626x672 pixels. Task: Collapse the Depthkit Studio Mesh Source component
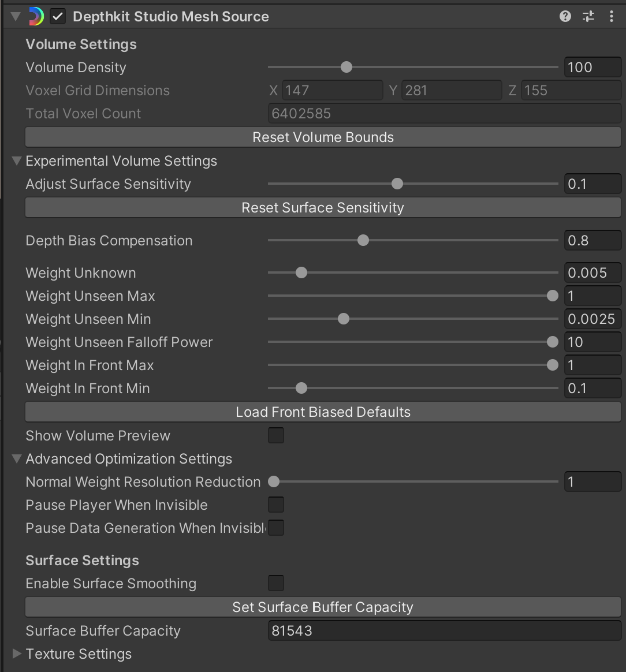(x=16, y=17)
